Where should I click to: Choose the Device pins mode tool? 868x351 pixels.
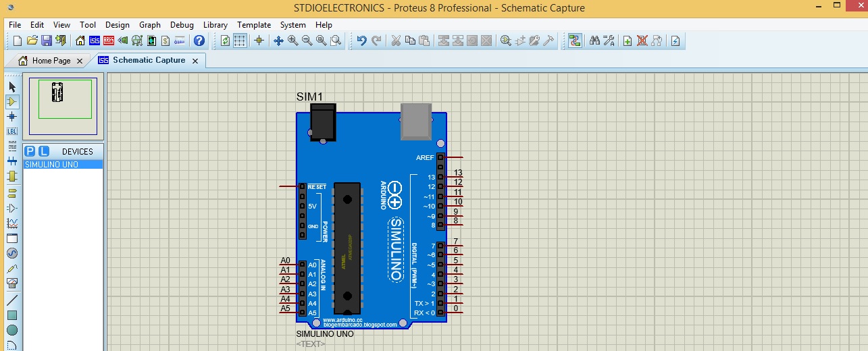pos(12,208)
